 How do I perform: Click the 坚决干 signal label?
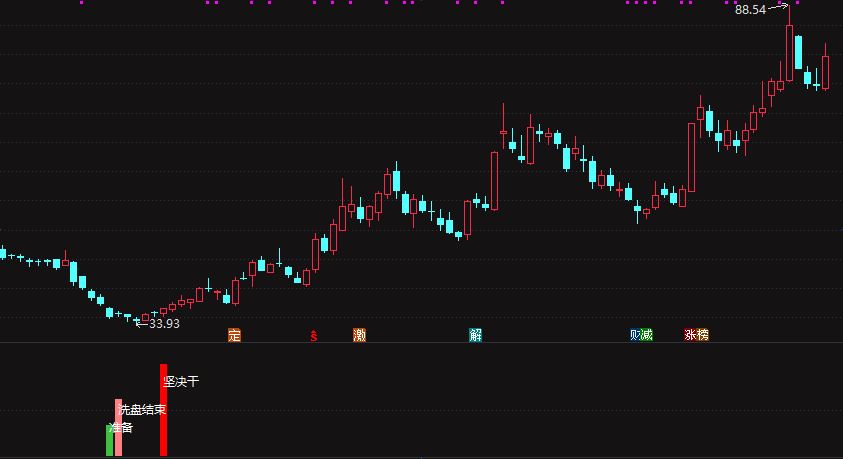[x=181, y=382]
